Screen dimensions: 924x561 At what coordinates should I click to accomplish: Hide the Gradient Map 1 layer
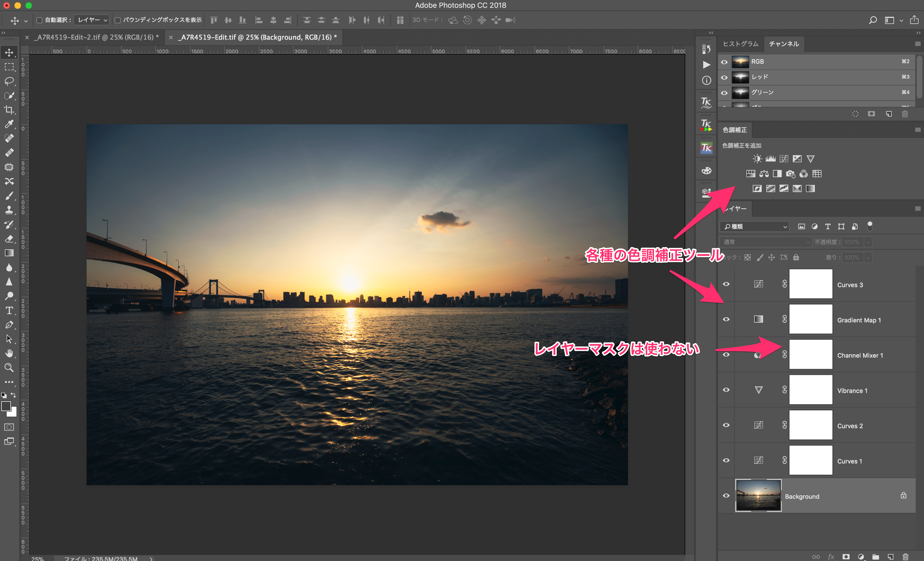726,319
